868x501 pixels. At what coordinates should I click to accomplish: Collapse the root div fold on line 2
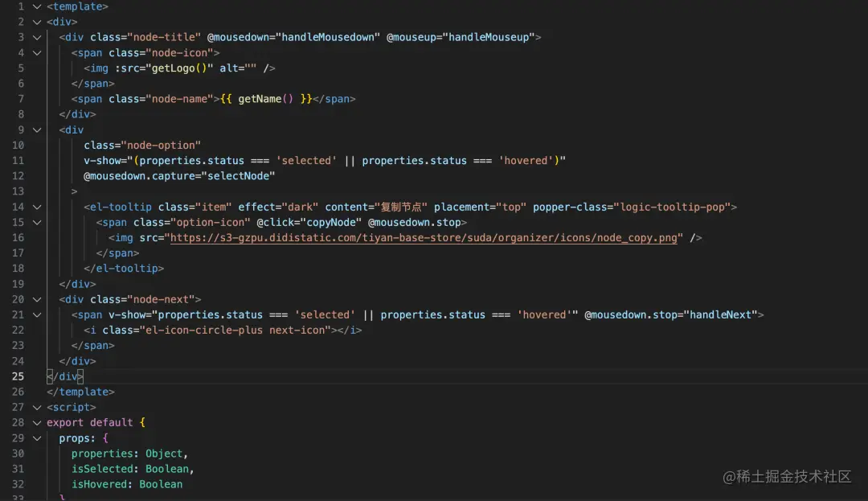click(x=37, y=23)
